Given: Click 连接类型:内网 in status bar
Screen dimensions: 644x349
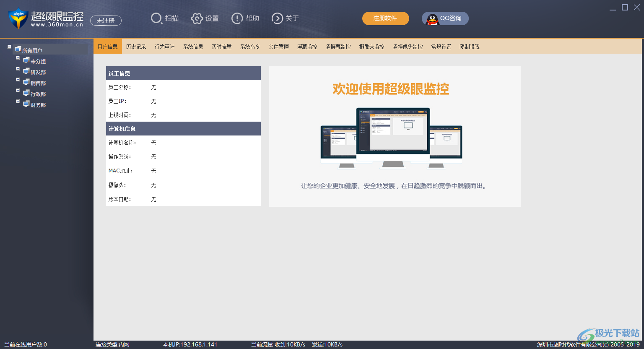Looking at the screenshot, I should tap(112, 344).
